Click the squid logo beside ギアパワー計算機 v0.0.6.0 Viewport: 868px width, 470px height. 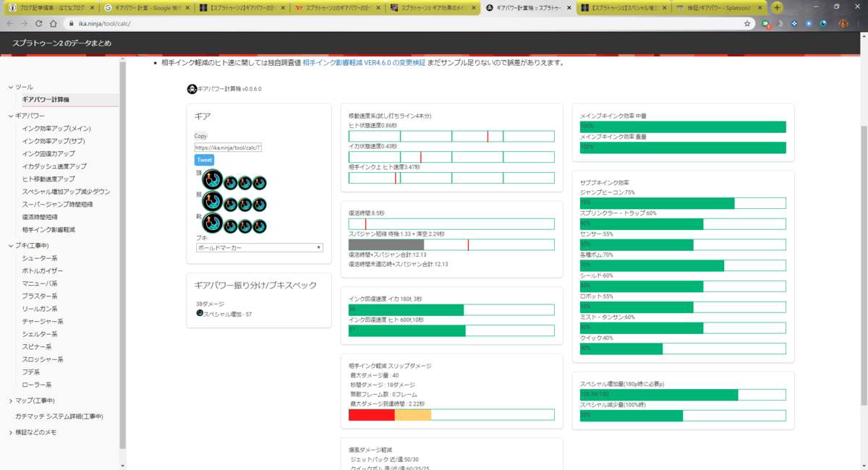click(192, 89)
